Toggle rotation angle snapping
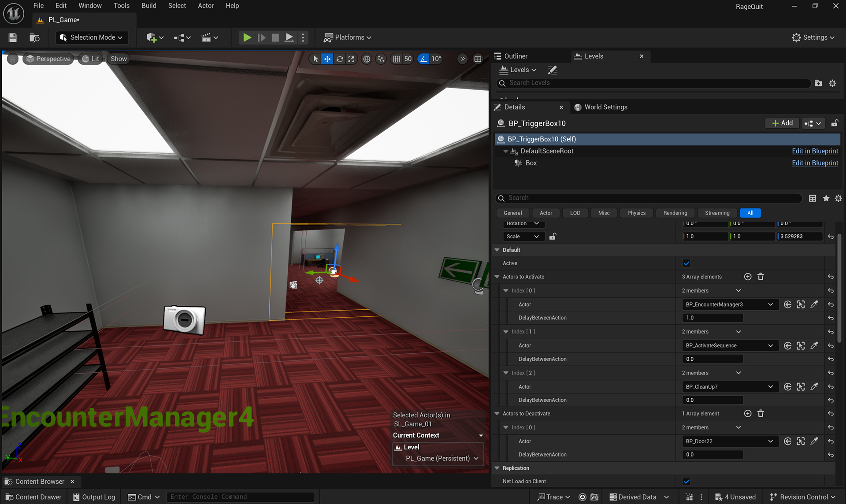Image resolution: width=846 pixels, height=504 pixels. (423, 59)
